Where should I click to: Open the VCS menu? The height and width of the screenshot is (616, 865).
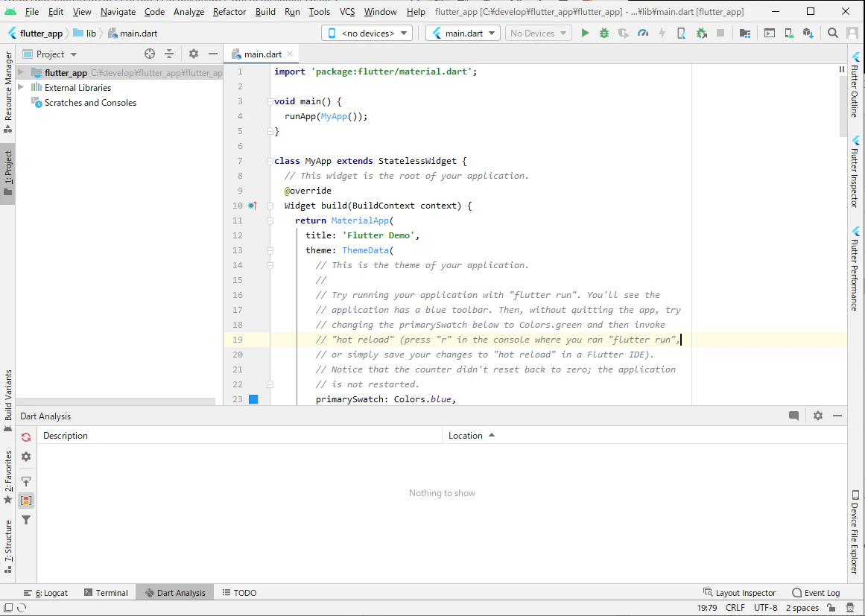coord(347,12)
